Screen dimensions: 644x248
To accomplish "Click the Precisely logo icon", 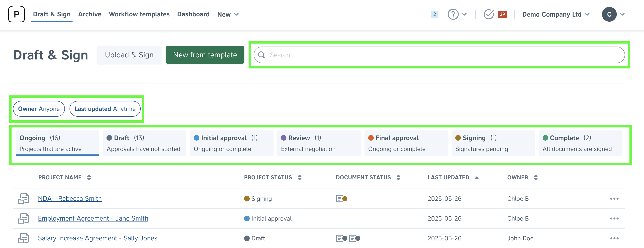I will [x=16, y=14].
